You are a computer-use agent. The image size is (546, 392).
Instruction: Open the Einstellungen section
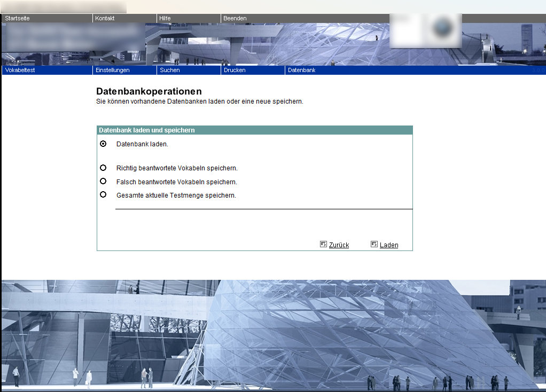pos(112,70)
